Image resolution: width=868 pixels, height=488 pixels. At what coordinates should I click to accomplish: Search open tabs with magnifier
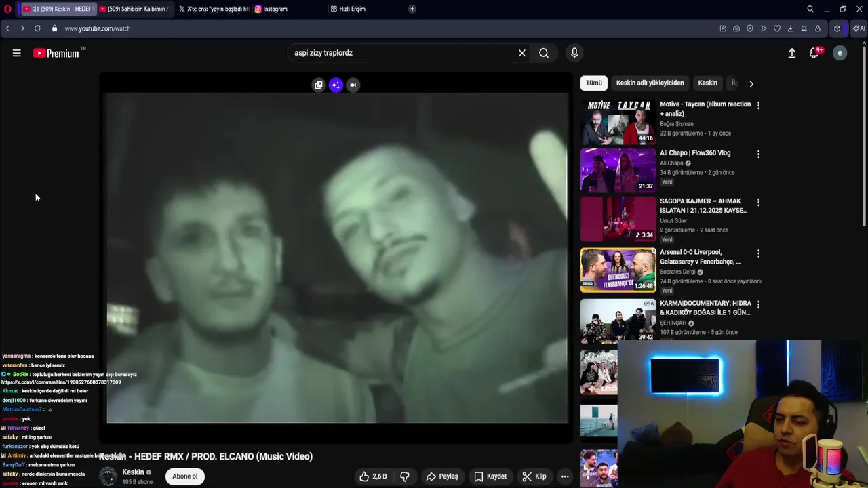pos(810,9)
